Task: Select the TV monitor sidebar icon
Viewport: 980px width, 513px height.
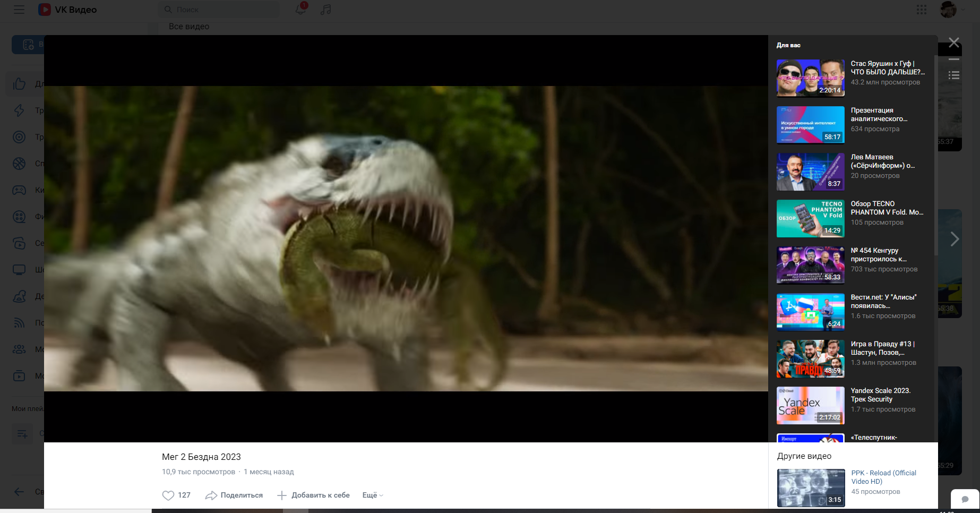Action: pyautogui.click(x=19, y=270)
